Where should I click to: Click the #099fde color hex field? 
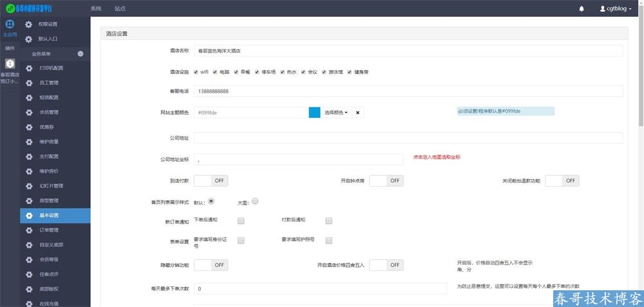click(x=251, y=113)
